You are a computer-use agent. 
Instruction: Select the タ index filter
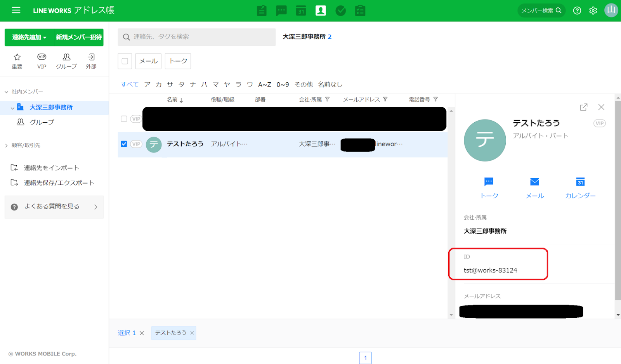pyautogui.click(x=182, y=85)
